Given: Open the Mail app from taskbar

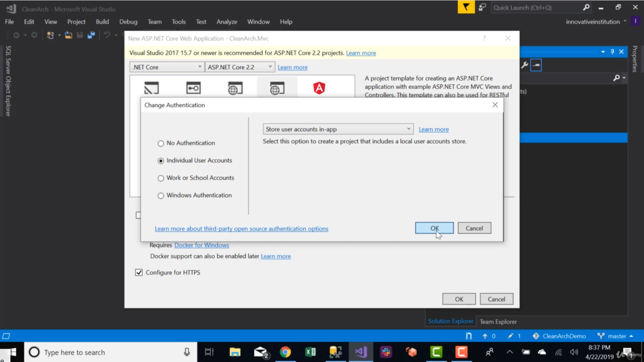Looking at the screenshot, I should pyautogui.click(x=260, y=352).
